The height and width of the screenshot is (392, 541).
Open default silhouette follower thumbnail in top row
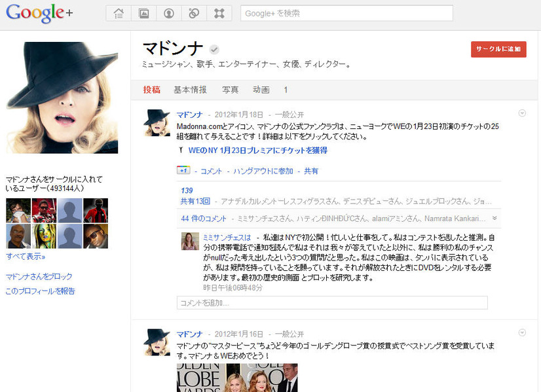[x=69, y=210]
